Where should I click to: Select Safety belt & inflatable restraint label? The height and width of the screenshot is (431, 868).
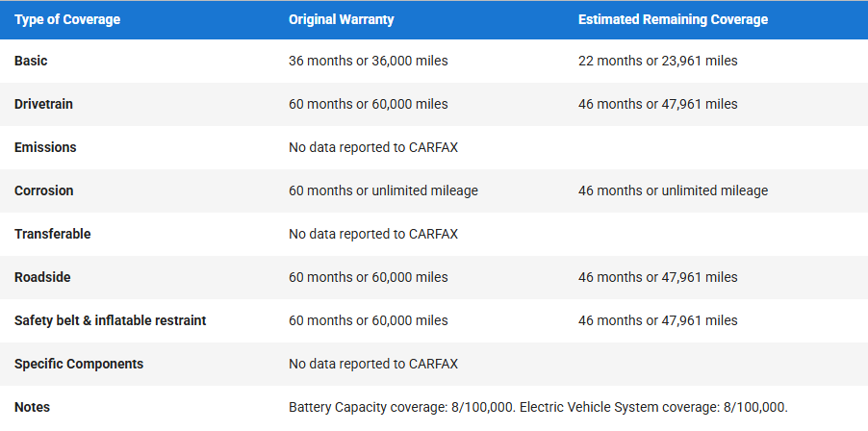click(x=110, y=319)
